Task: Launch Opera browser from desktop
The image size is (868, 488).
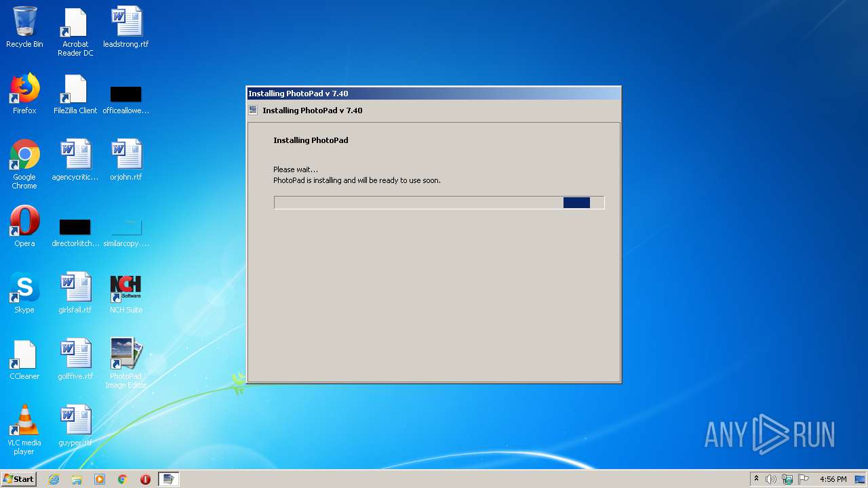Action: [24, 226]
